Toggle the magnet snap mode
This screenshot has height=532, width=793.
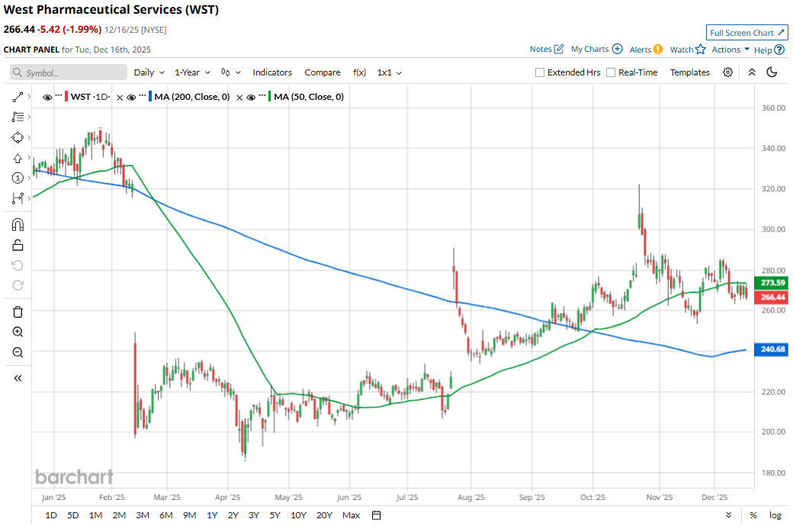pyautogui.click(x=18, y=225)
